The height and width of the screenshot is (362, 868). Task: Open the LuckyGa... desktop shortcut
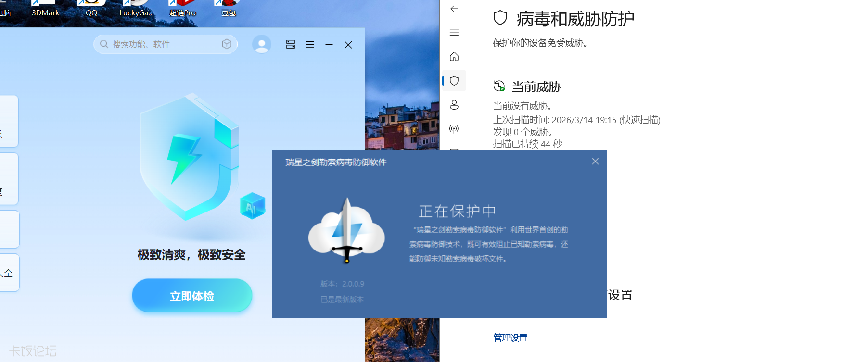click(x=137, y=9)
